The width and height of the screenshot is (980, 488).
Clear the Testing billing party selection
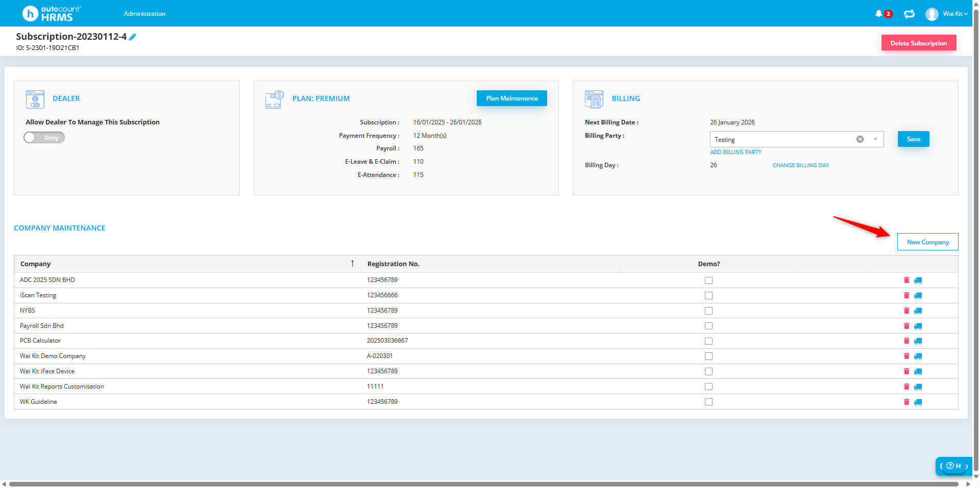(x=860, y=139)
